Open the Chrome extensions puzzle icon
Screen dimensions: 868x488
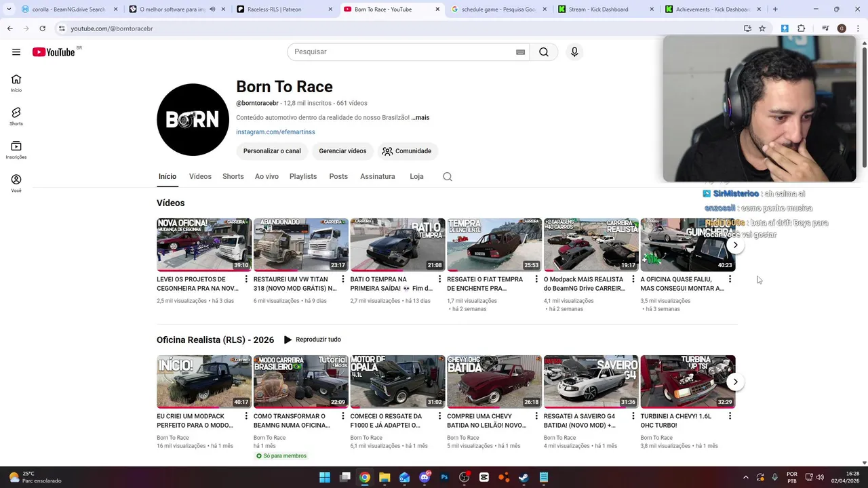[x=801, y=28]
